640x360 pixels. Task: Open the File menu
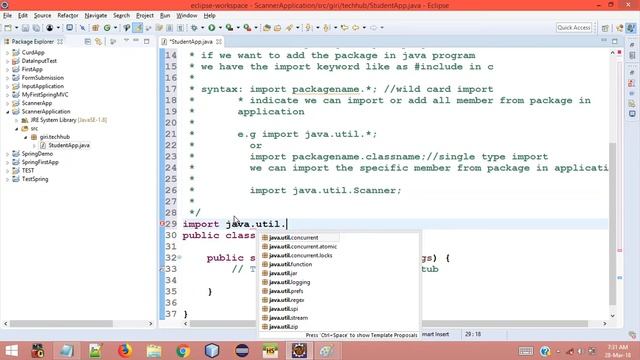pyautogui.click(x=7, y=16)
